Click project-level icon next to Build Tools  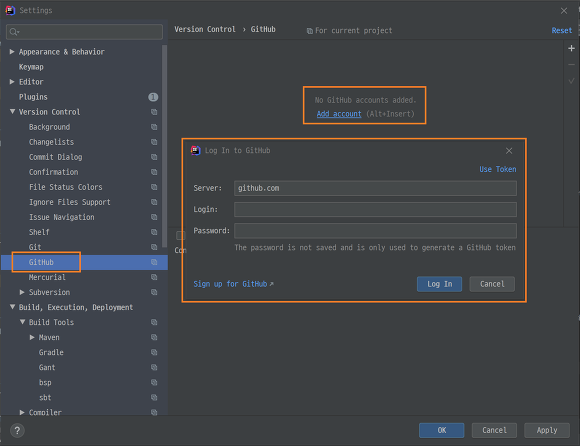(154, 322)
